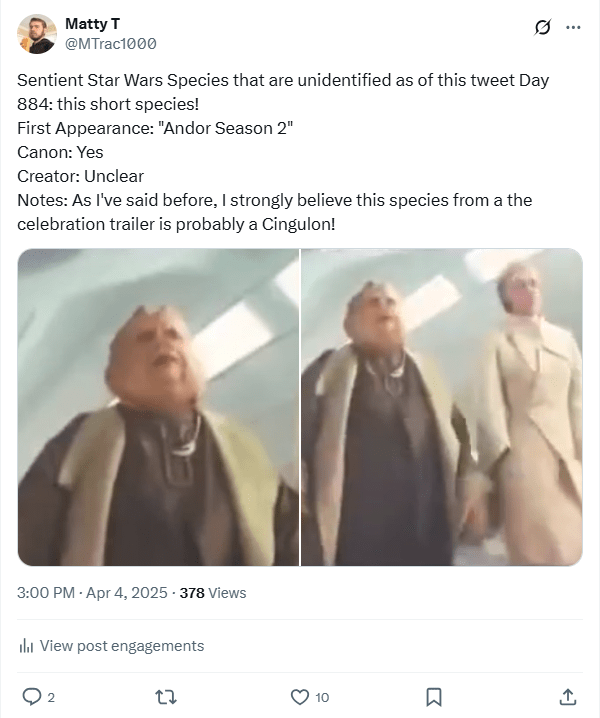Open View post engagements
Viewport: 600px width, 718px height.
point(122,646)
